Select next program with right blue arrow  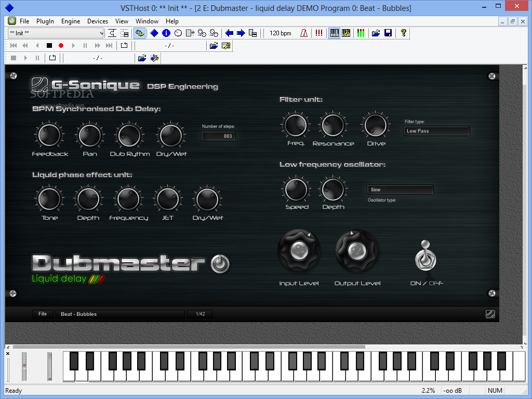pos(241,33)
